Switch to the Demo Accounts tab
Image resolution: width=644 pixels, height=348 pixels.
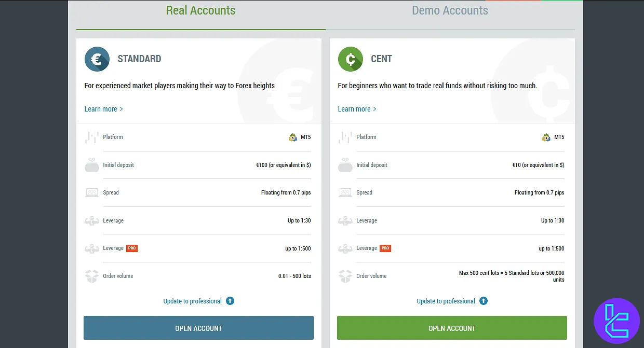pos(450,10)
